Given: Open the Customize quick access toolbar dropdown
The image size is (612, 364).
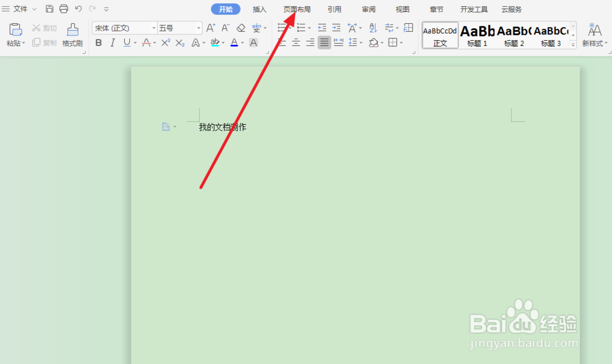Looking at the screenshot, I should tap(106, 9).
